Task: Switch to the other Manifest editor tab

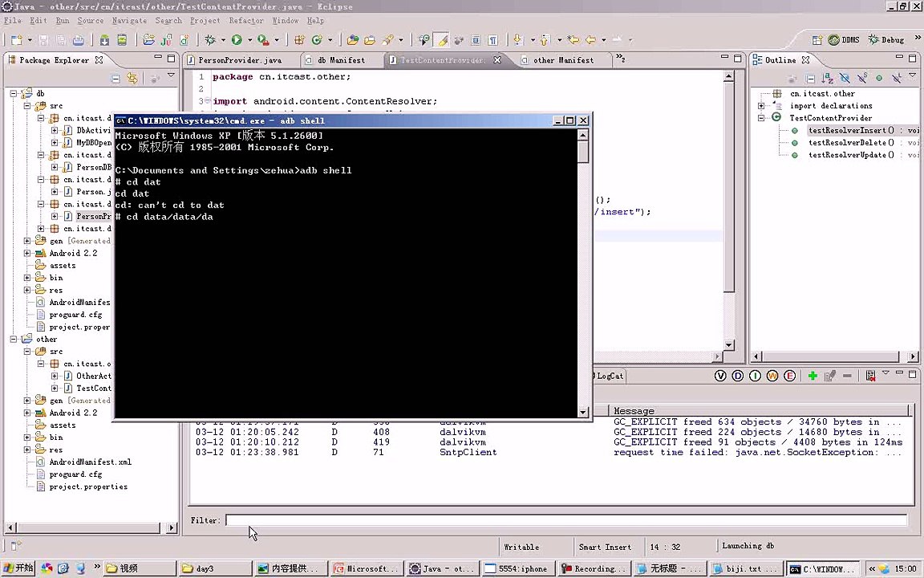Action: click(x=563, y=60)
